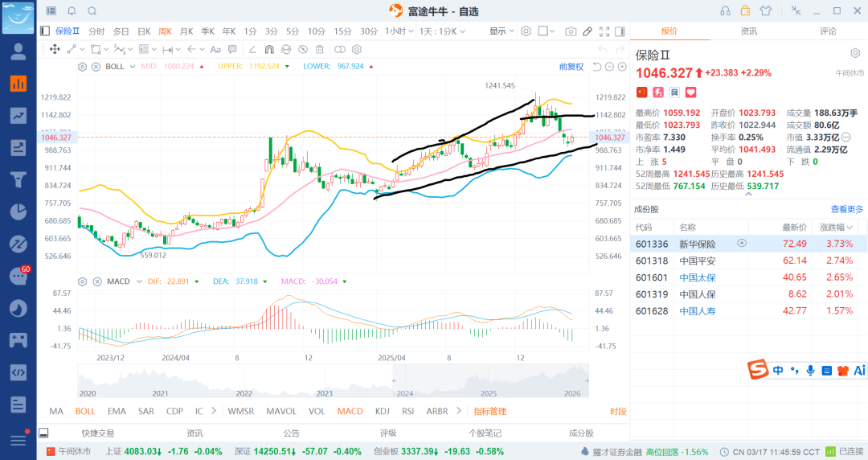Click the chart screenshot camera icon
The image size is (868, 460).
coord(571,31)
